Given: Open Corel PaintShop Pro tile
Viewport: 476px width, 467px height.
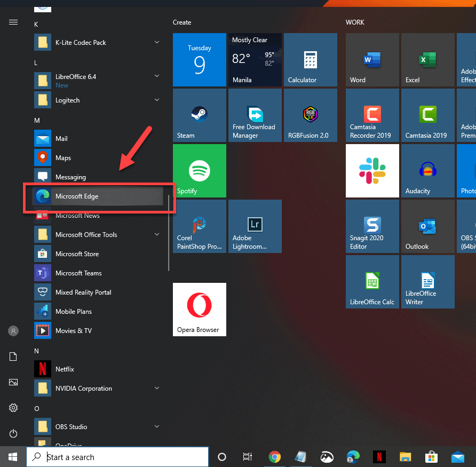Looking at the screenshot, I should [200, 226].
